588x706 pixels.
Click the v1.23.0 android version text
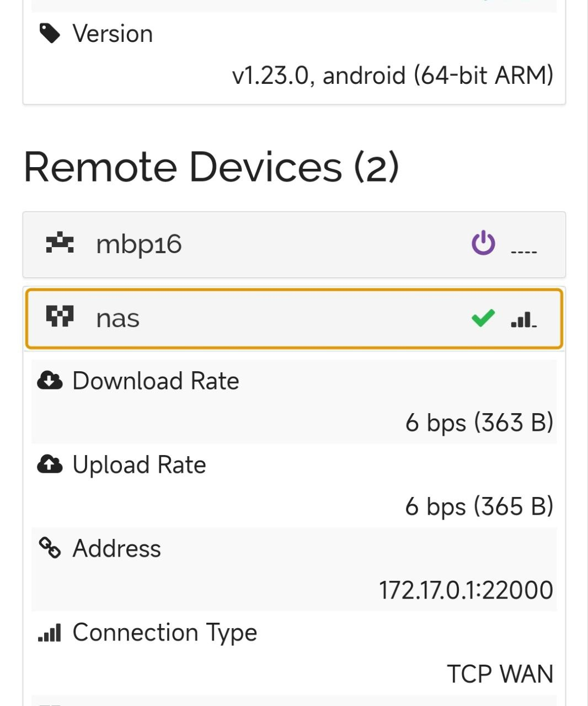click(393, 76)
